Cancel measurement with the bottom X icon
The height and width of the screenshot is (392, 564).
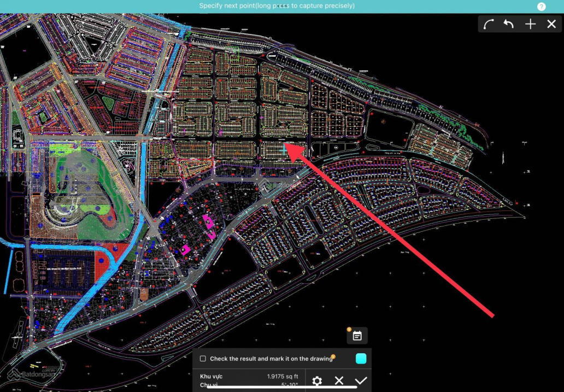click(x=339, y=381)
